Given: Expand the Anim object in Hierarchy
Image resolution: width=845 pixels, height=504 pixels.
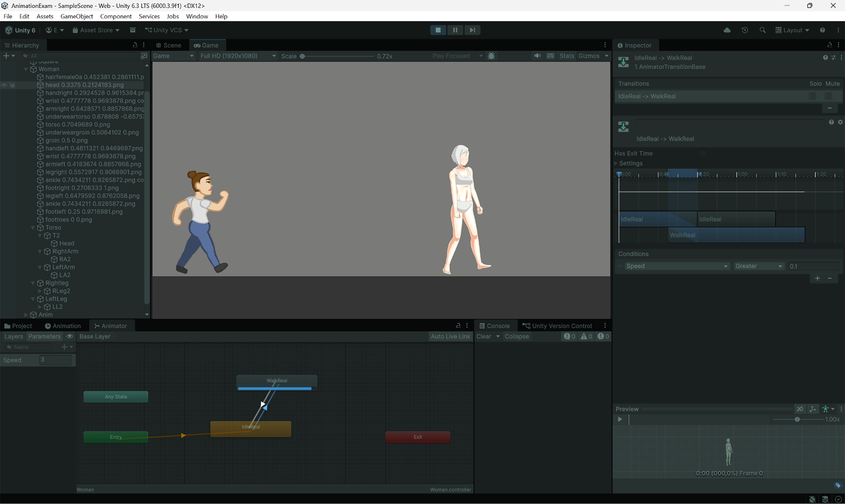Looking at the screenshot, I should pos(26,315).
